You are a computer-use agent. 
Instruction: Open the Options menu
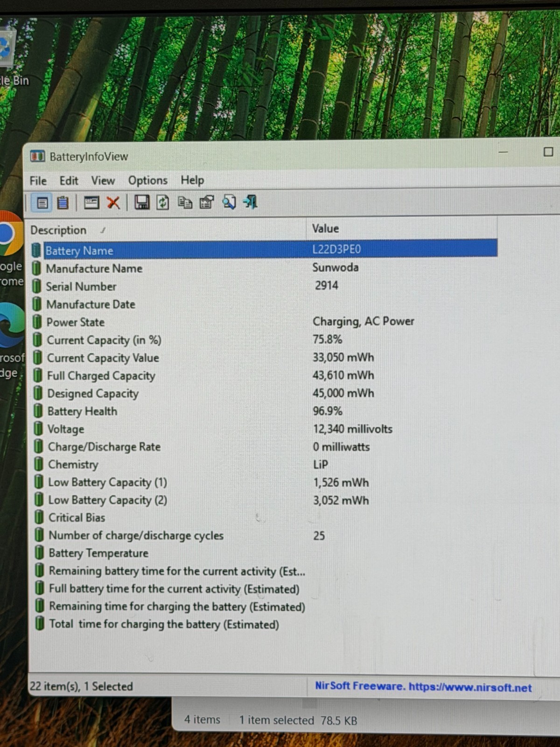[148, 180]
